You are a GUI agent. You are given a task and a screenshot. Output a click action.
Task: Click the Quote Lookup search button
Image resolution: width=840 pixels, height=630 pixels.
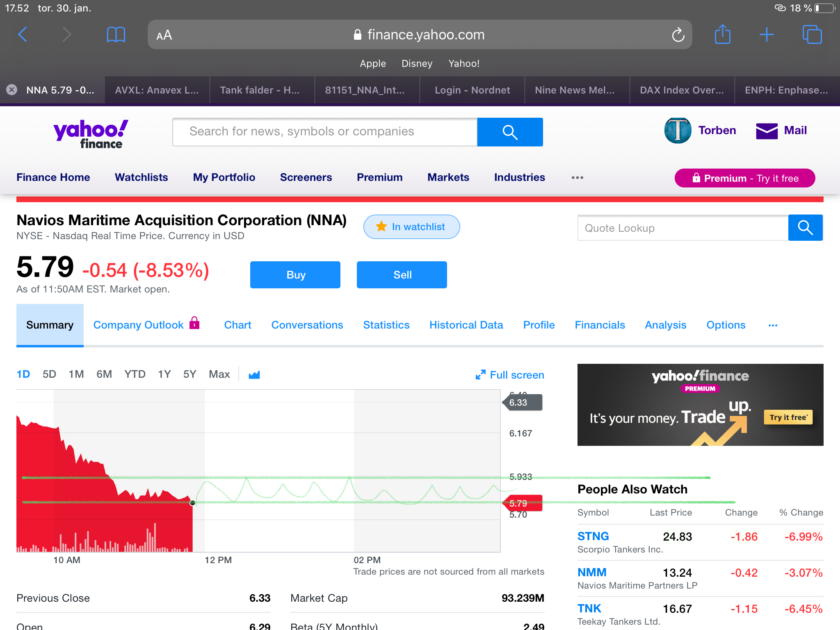tap(805, 228)
